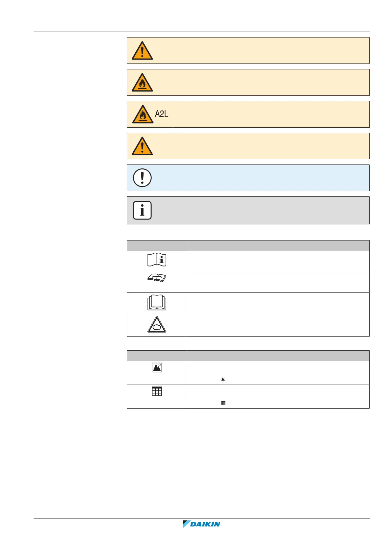Viewport: 392px width, 554px height.
Task: Click the plain open book icon
Action: 157,303
